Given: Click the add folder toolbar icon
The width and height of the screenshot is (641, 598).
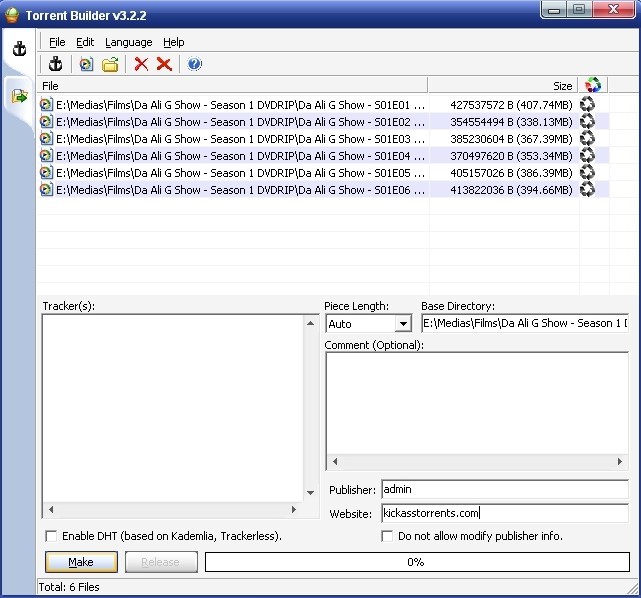Looking at the screenshot, I should [110, 65].
